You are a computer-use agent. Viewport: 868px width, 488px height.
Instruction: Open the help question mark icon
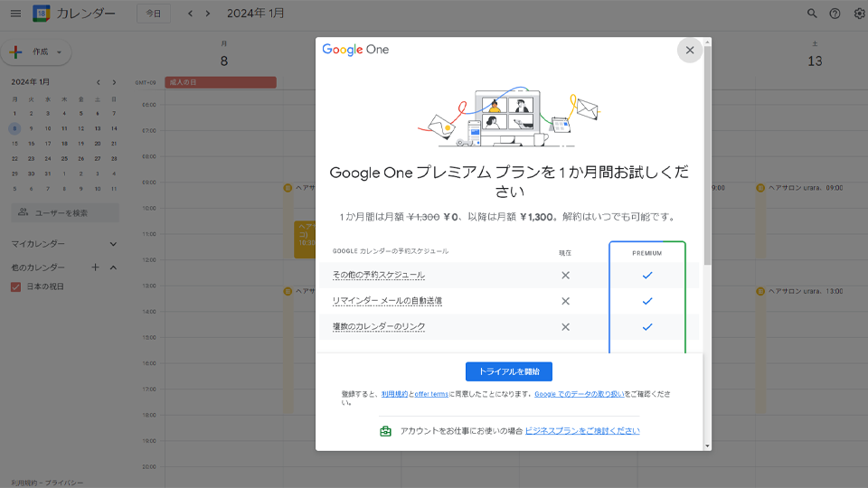coord(835,14)
